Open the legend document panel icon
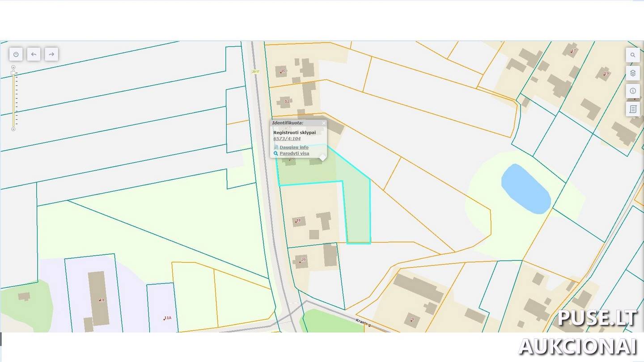 [x=633, y=109]
